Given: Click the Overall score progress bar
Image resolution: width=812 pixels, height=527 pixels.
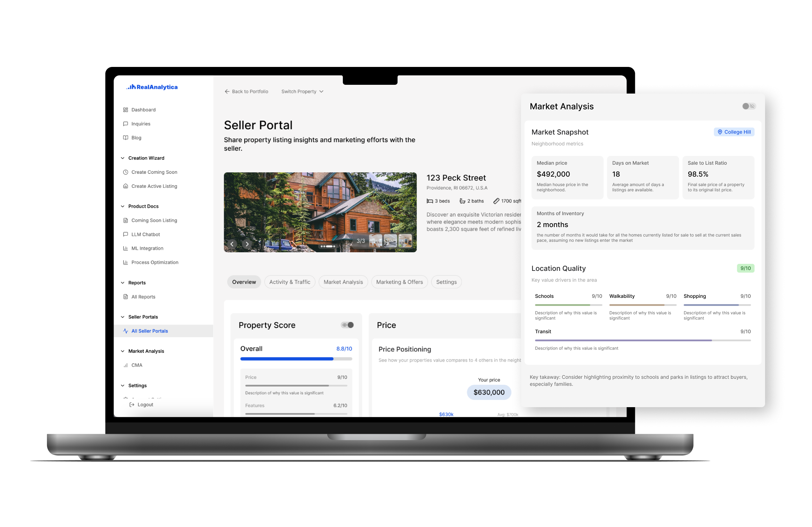Looking at the screenshot, I should [296, 359].
